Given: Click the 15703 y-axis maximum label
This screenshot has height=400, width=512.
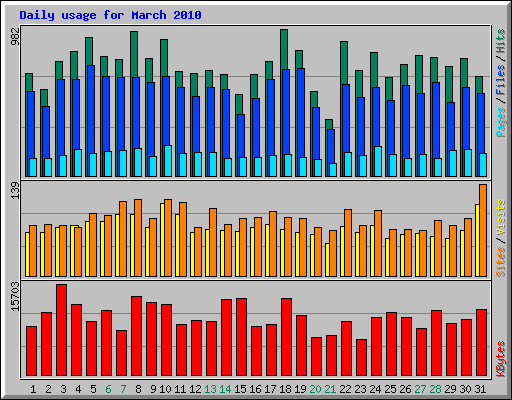Looking at the screenshot, I should coord(15,297).
